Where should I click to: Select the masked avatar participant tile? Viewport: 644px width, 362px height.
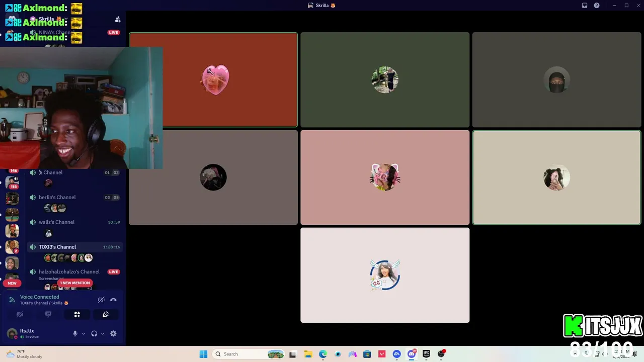pos(556,79)
